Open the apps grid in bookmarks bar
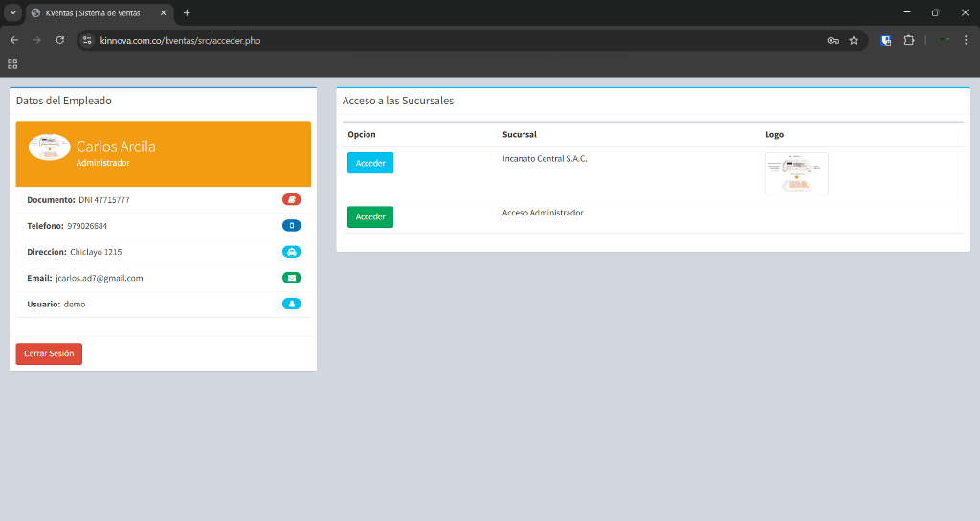 point(12,64)
